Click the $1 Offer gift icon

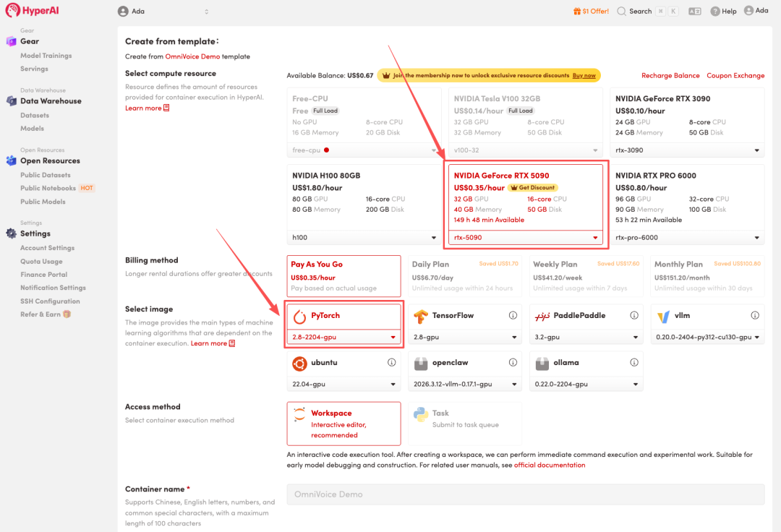click(x=577, y=11)
